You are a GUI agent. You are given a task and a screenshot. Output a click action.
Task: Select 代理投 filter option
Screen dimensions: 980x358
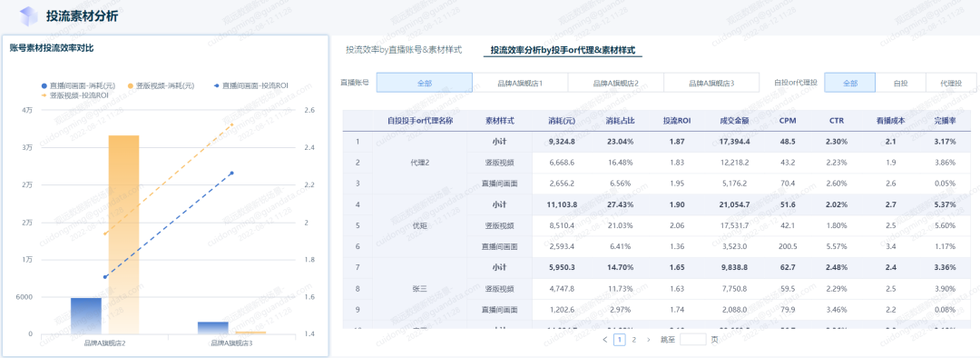[x=951, y=83]
